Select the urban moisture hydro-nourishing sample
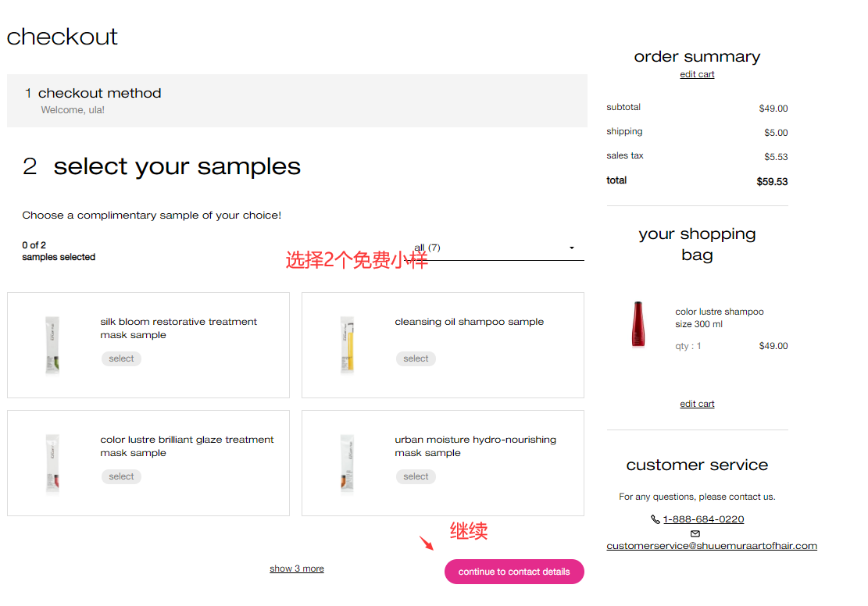The image size is (868, 606). 416,477
